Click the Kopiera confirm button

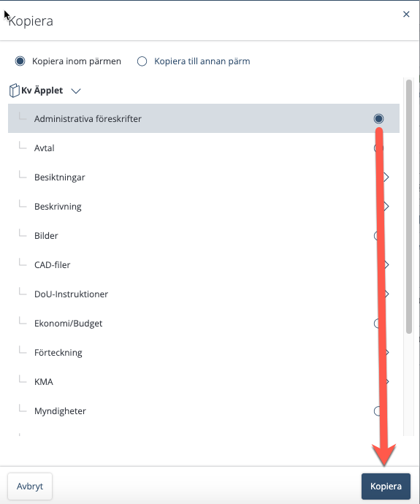[x=386, y=486]
